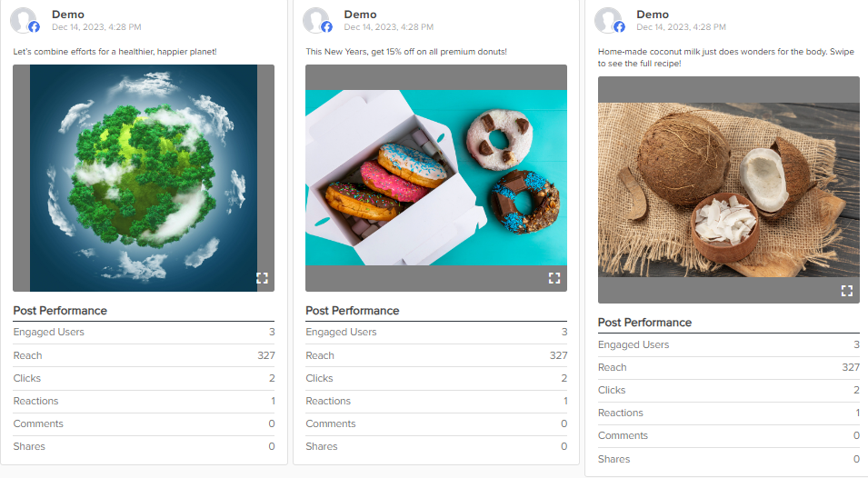This screenshot has width=868, height=478.
Task: Click the Reactions label on the planet post
Action: (36, 401)
